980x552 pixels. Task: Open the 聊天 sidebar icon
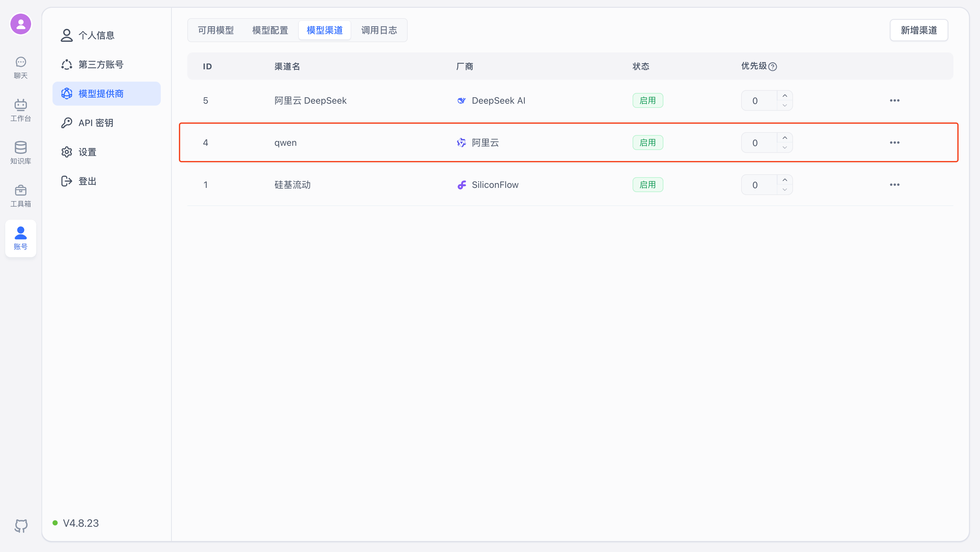(x=20, y=68)
